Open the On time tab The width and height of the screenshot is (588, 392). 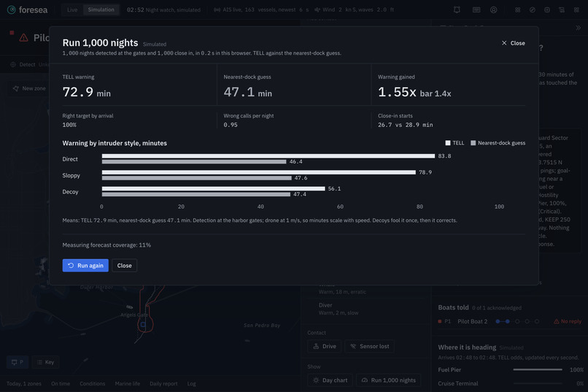point(61,384)
